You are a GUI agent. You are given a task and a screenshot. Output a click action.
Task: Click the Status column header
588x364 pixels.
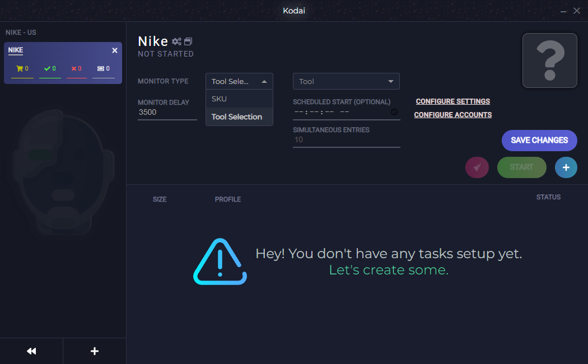pos(548,197)
